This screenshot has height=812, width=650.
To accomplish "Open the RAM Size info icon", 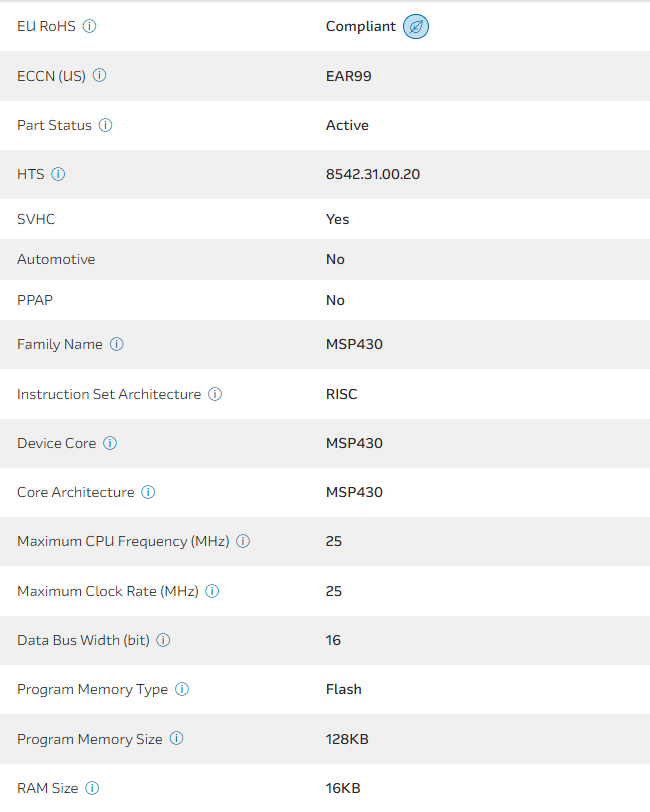I will click(92, 788).
